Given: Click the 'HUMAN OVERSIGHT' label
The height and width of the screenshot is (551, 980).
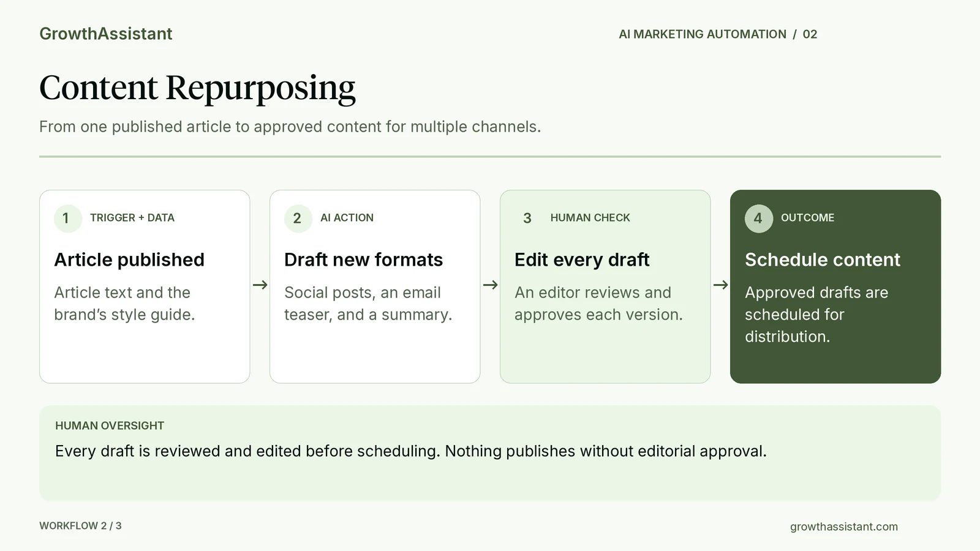Looking at the screenshot, I should (110, 425).
